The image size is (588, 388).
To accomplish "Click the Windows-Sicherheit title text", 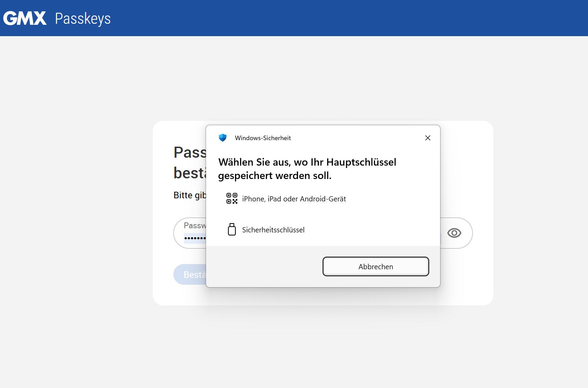I will (263, 138).
